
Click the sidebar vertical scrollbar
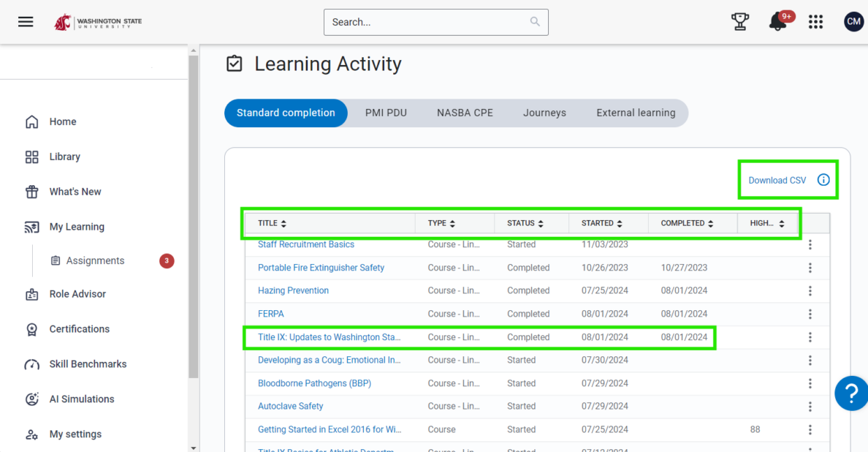[193, 219]
